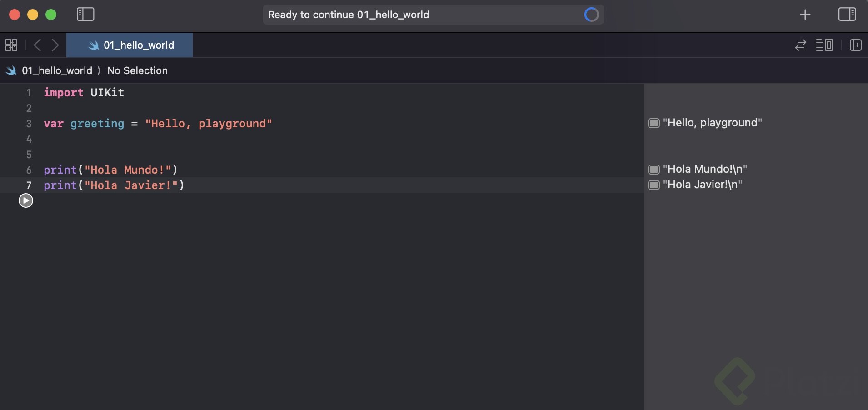This screenshot has height=410, width=868.
Task: Click the plus icon to add a tab
Action: pyautogui.click(x=806, y=14)
